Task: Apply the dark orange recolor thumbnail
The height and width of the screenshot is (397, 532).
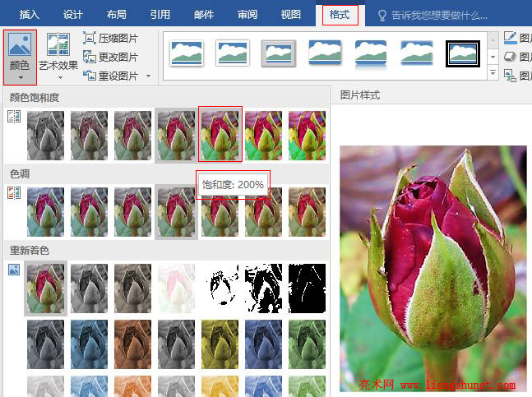Action: coord(132,344)
